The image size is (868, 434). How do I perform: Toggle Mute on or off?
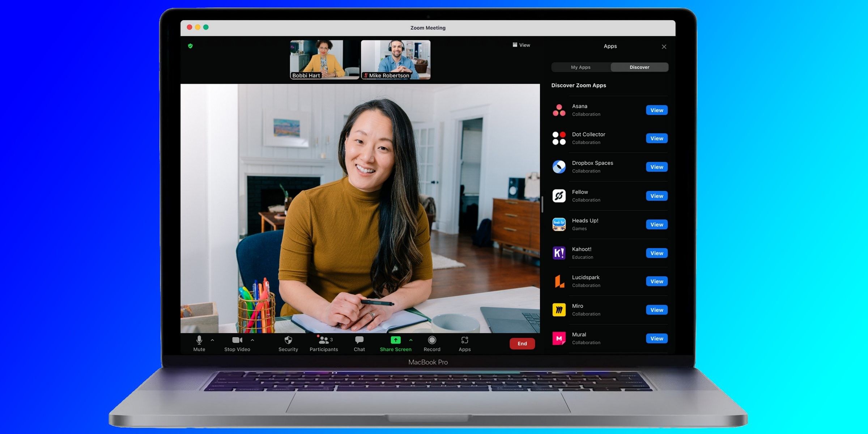[198, 343]
